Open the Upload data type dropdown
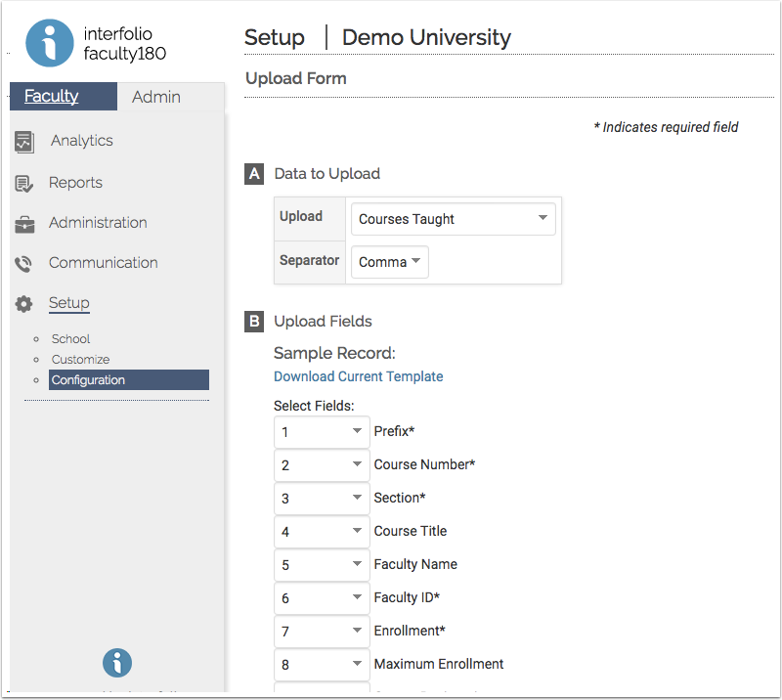The width and height of the screenshot is (782, 700). 452,219
